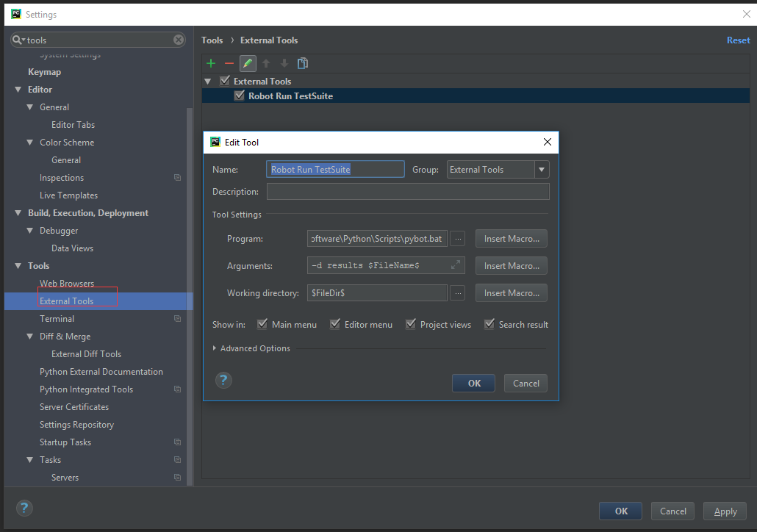Click the Reset link

pyautogui.click(x=738, y=40)
